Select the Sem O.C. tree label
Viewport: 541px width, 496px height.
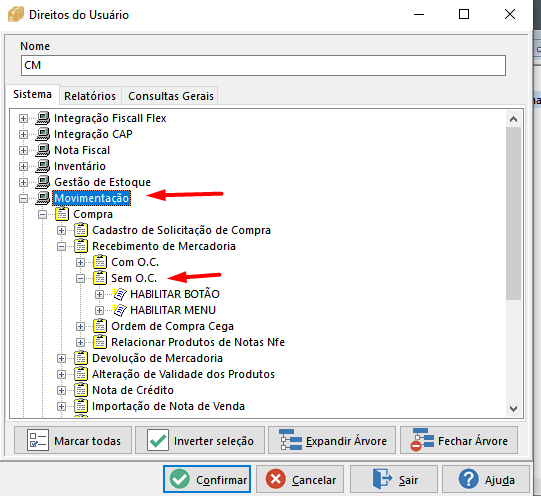pyautogui.click(x=134, y=278)
